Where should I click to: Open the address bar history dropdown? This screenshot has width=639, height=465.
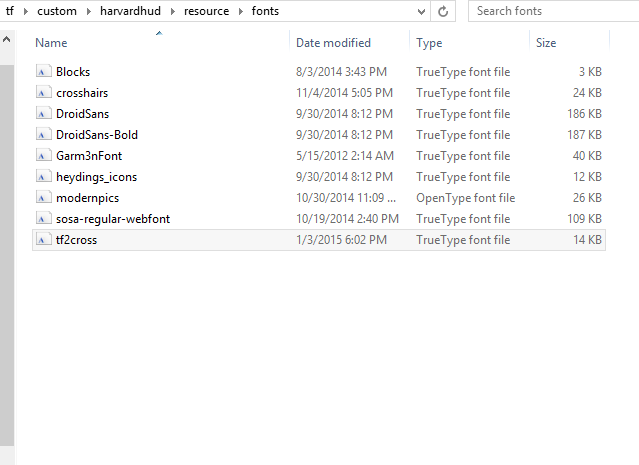(x=421, y=12)
